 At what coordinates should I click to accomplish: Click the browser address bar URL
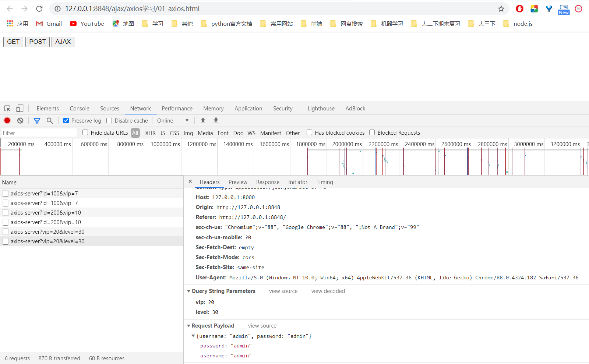pyautogui.click(x=132, y=8)
